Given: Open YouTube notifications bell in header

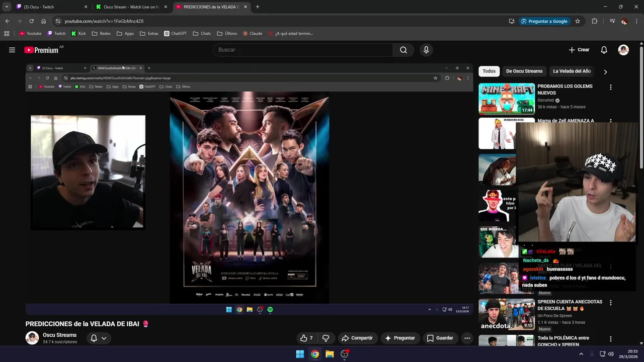Looking at the screenshot, I should 604,50.
